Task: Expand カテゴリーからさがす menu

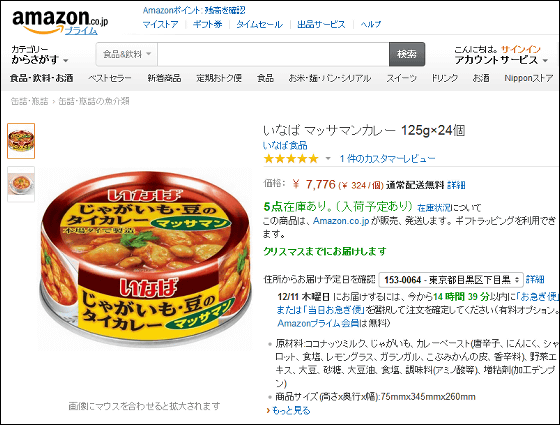Action: (x=39, y=55)
